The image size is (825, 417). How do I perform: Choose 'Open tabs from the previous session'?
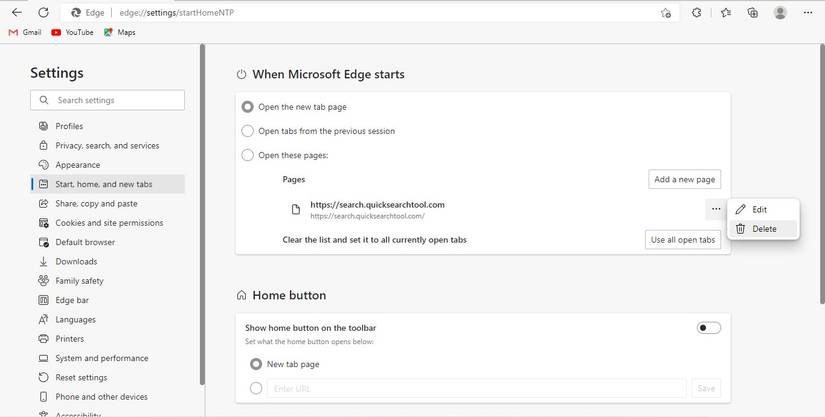(248, 131)
